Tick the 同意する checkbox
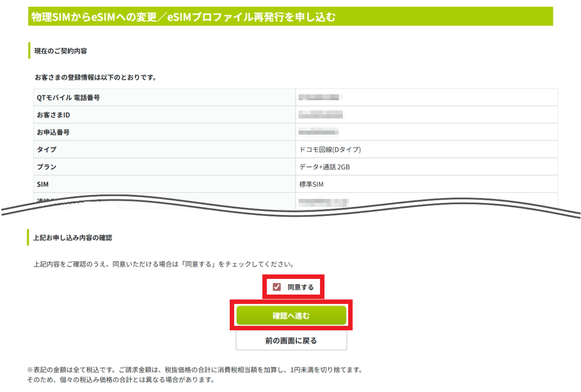 click(277, 287)
